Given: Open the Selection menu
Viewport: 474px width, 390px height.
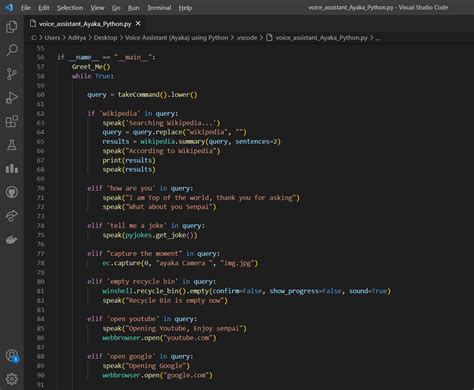Looking at the screenshot, I should [70, 8].
